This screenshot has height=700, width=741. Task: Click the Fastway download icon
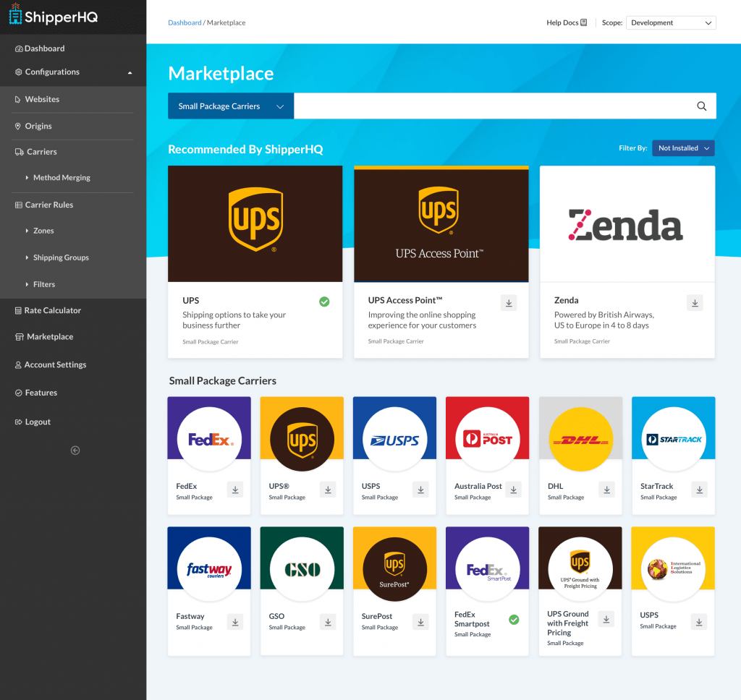(235, 622)
